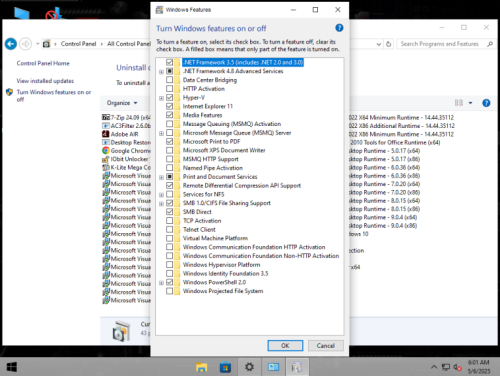Click Cancel in Windows Features dialog
The height and width of the screenshot is (376, 500).
(x=326, y=346)
